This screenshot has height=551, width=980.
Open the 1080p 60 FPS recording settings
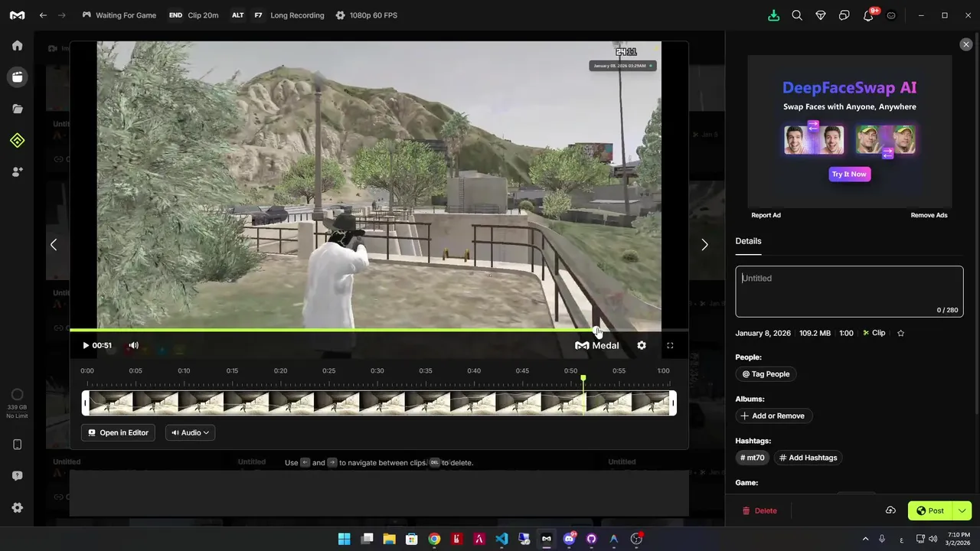tap(366, 15)
